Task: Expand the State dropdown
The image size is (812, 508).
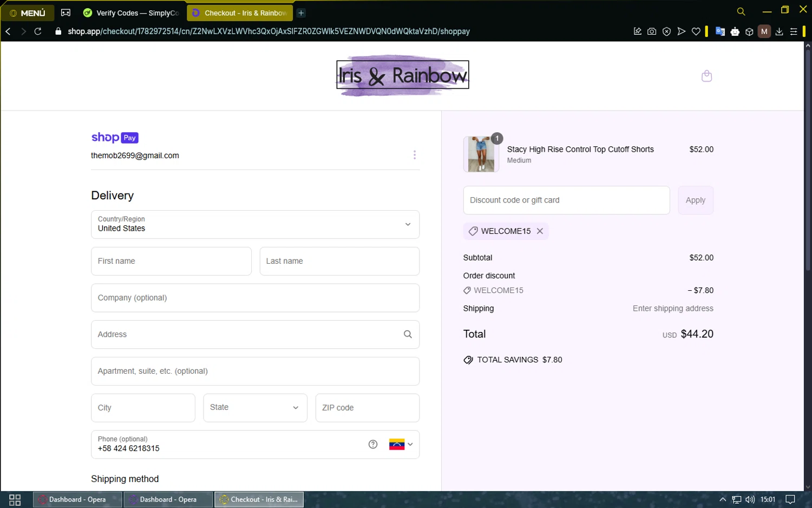Action: pyautogui.click(x=255, y=408)
